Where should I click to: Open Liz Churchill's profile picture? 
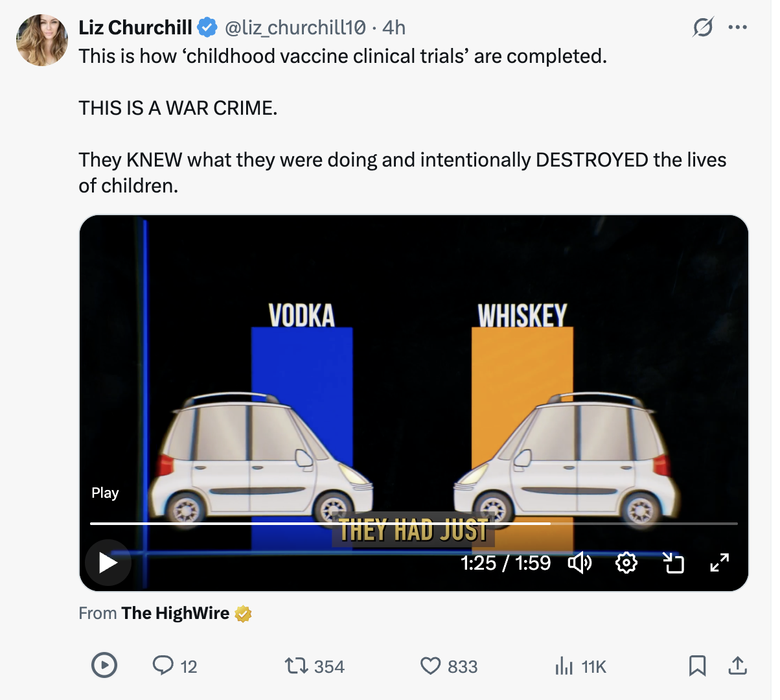click(42, 40)
